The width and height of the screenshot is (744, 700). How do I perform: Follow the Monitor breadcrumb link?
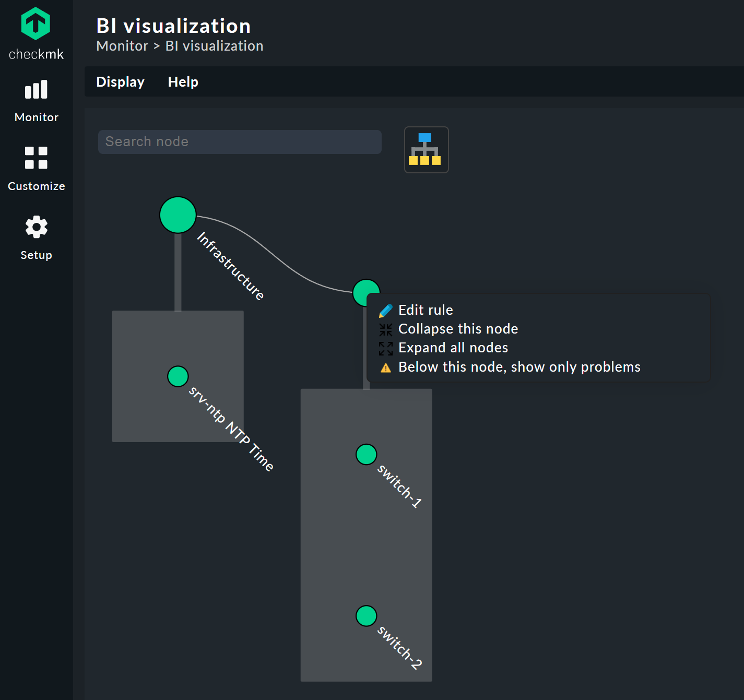tap(122, 46)
